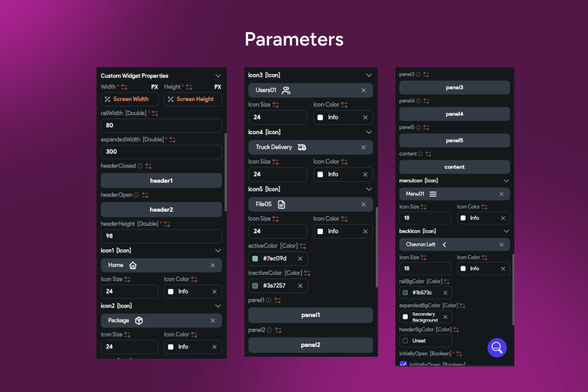The width and height of the screenshot is (588, 392).
Task: Click the Package box icon in icon2
Action: tap(139, 320)
